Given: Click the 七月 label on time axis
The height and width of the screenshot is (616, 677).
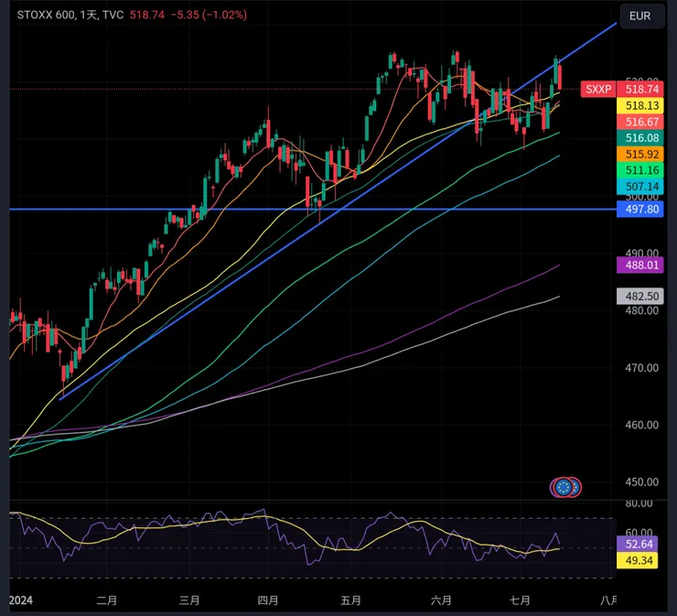Looking at the screenshot, I should tap(520, 600).
